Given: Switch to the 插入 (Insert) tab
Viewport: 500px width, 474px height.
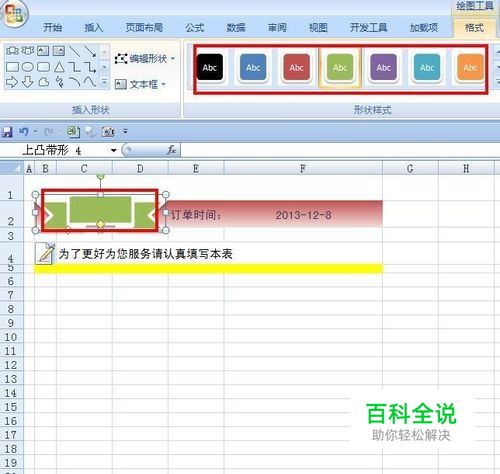Looking at the screenshot, I should (94, 27).
